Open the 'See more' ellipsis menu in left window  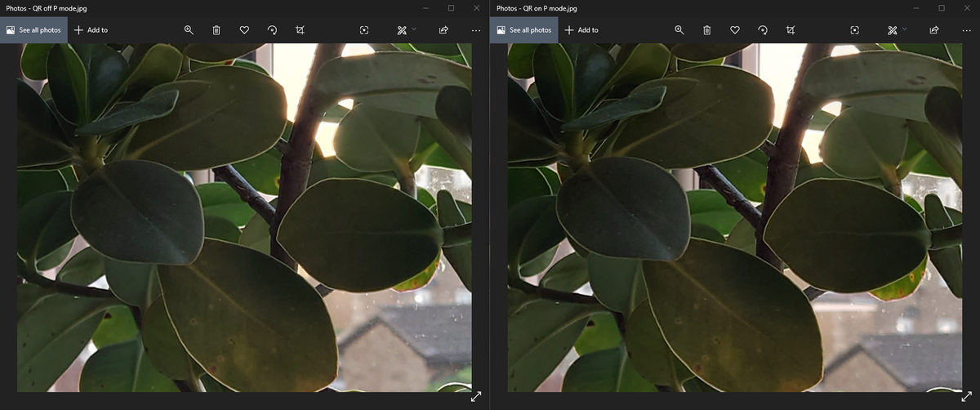tap(476, 30)
